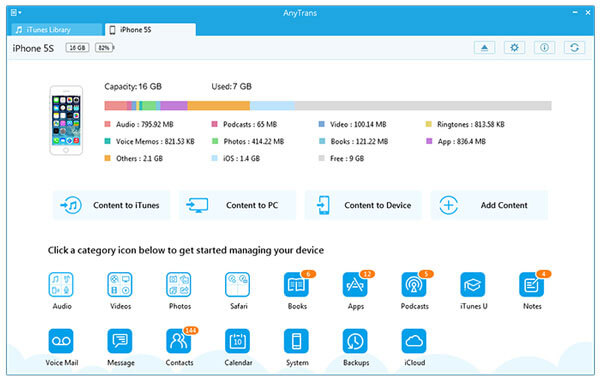The image size is (600, 380).
Task: Open the Videos category
Action: (120, 285)
